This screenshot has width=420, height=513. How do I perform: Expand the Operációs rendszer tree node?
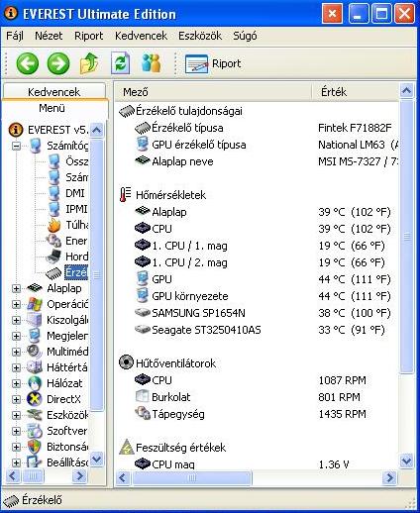16,304
